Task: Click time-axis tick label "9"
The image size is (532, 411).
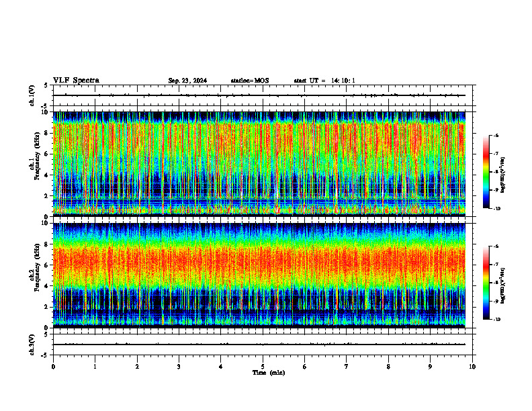Action: coord(430,367)
